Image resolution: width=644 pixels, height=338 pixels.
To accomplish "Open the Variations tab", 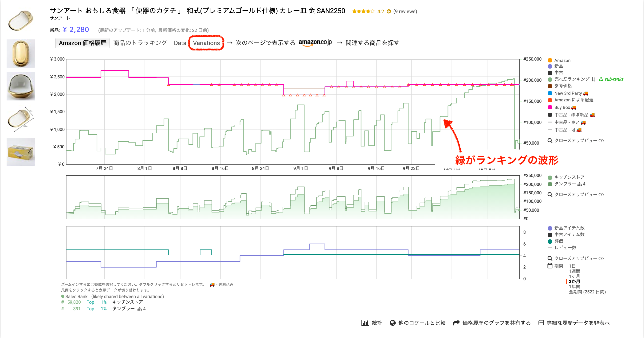I will coord(206,43).
